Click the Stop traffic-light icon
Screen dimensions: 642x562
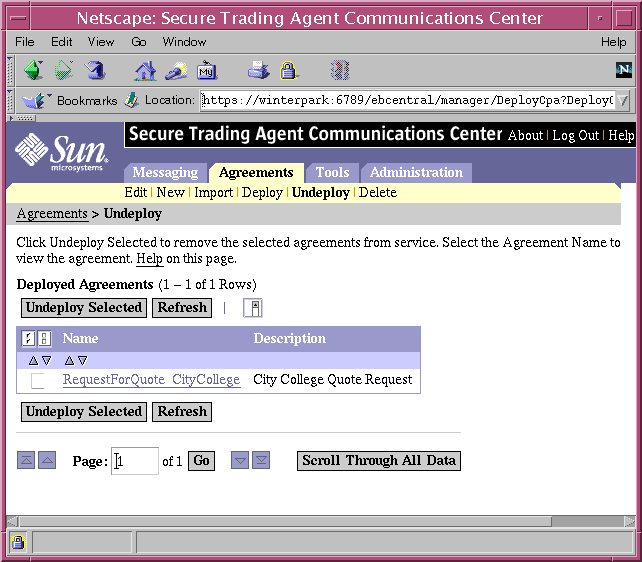[340, 70]
